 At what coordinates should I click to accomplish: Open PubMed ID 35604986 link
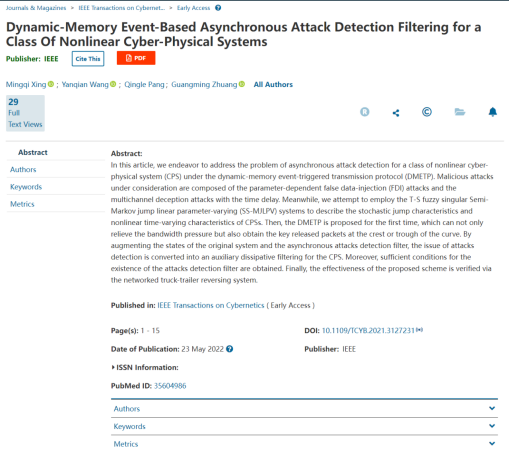(x=170, y=386)
